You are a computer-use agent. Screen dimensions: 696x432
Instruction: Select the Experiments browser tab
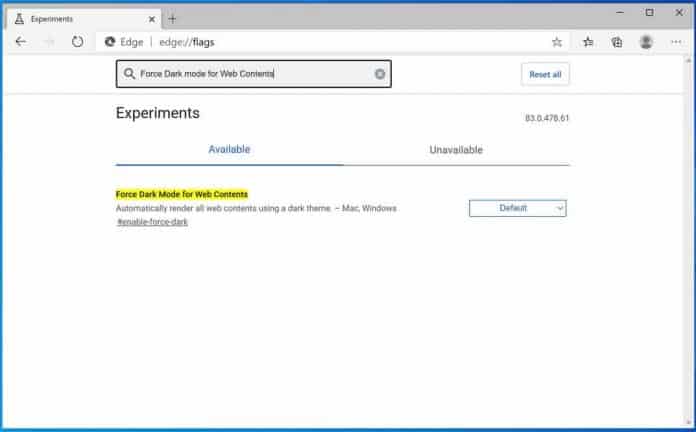[x=84, y=19]
